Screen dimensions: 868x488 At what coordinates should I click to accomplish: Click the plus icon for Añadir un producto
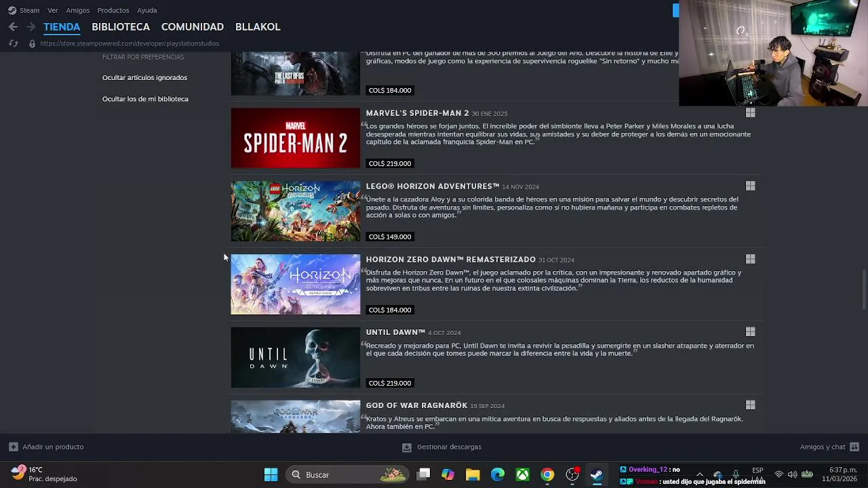pos(13,447)
